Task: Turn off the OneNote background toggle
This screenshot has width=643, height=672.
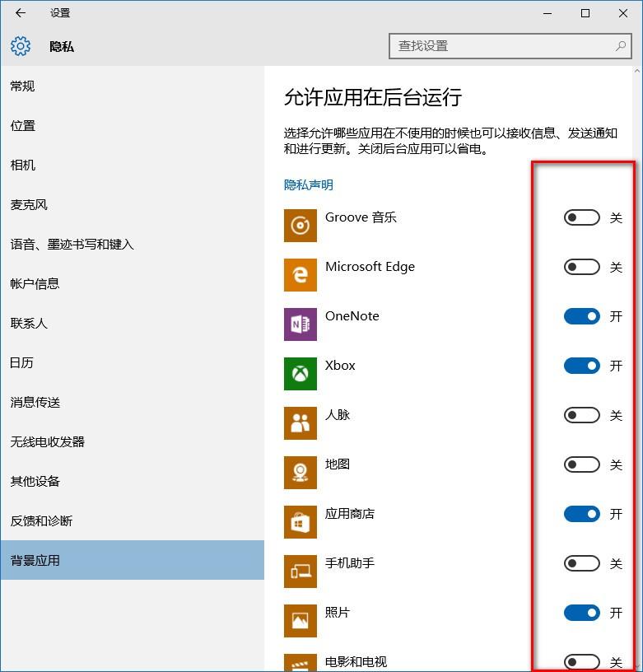Action: (x=581, y=317)
